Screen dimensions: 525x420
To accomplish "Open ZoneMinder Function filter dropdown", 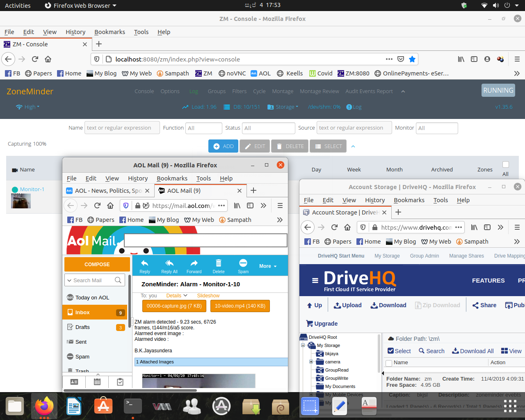I will (x=204, y=128).
